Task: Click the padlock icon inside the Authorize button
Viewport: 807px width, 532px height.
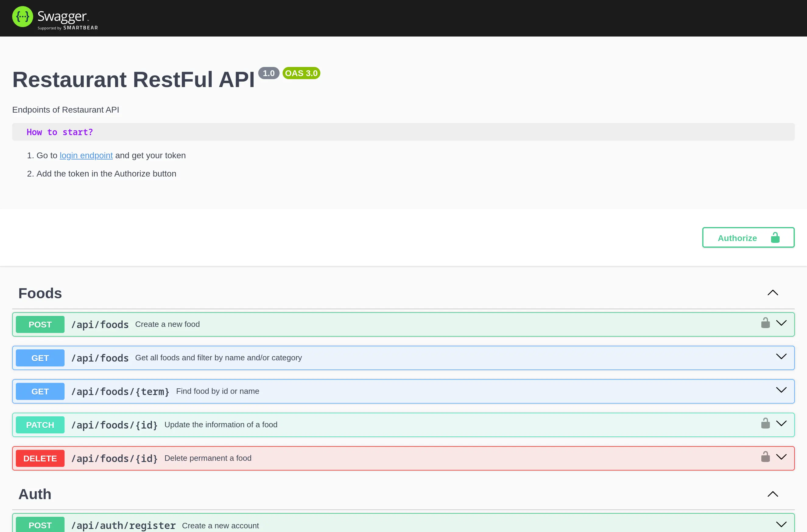Action: point(775,237)
